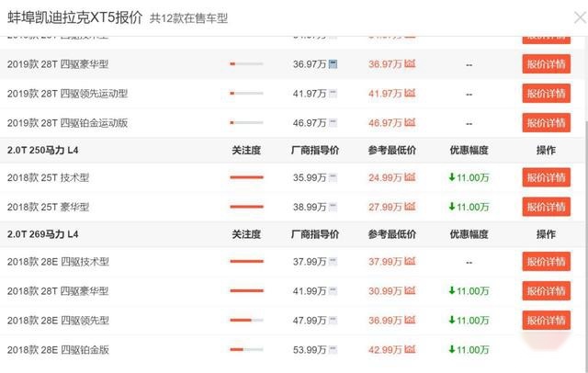Open 2018款 28E 四驱领先型 model link
The image size is (588, 373).
58,320
